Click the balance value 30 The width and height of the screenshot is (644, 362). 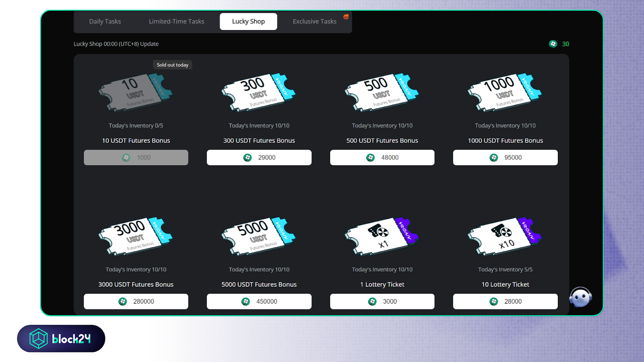coord(566,44)
